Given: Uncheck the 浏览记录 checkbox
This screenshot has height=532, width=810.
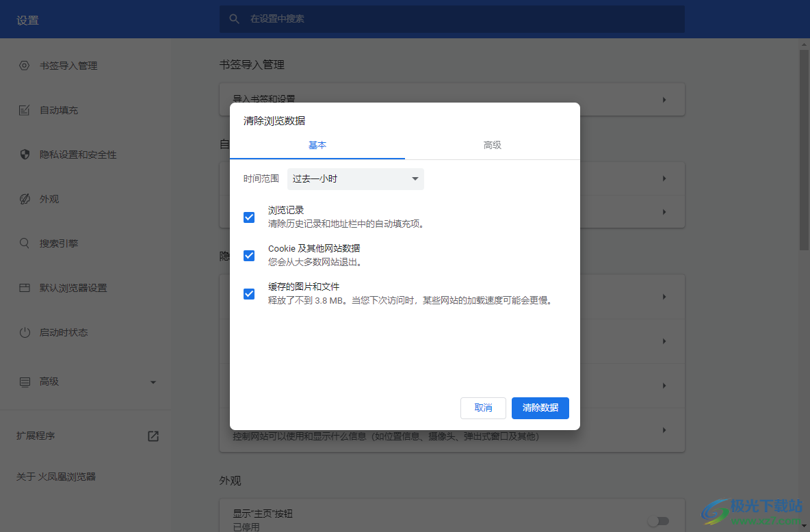Looking at the screenshot, I should (249, 217).
